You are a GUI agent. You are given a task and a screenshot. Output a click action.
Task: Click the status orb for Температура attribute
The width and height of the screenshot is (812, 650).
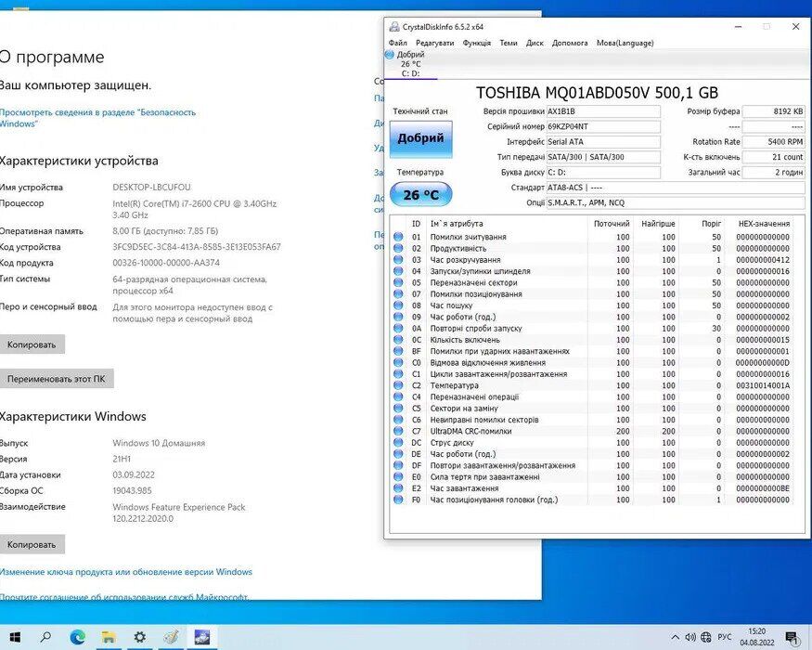[398, 385]
